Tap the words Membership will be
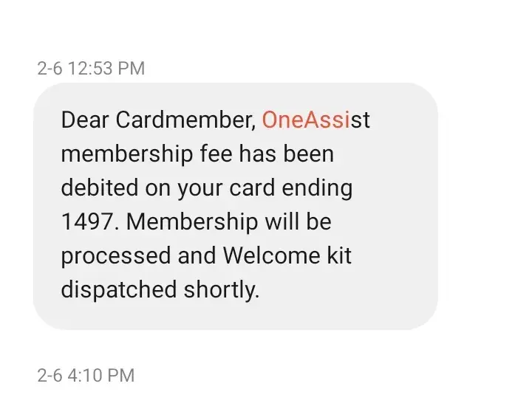This screenshot has height=406, width=532. click(x=233, y=222)
